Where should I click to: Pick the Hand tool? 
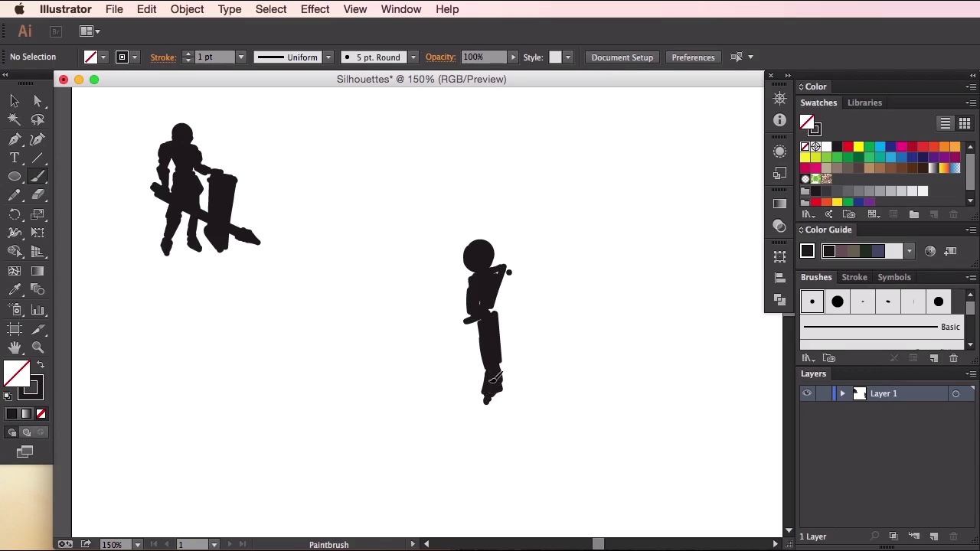(x=15, y=347)
